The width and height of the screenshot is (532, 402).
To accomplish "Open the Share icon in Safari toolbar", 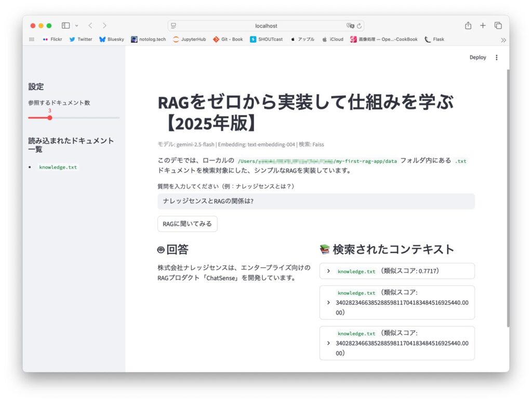I will point(468,25).
